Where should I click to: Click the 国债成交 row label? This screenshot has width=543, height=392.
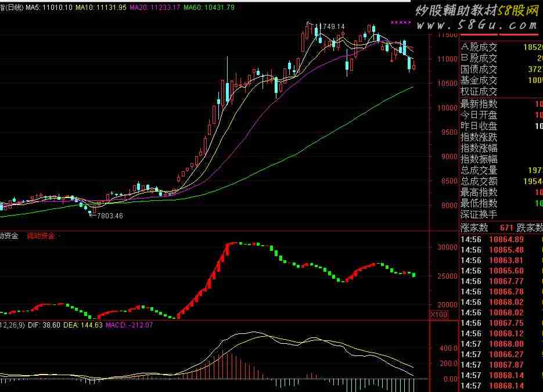(479, 69)
